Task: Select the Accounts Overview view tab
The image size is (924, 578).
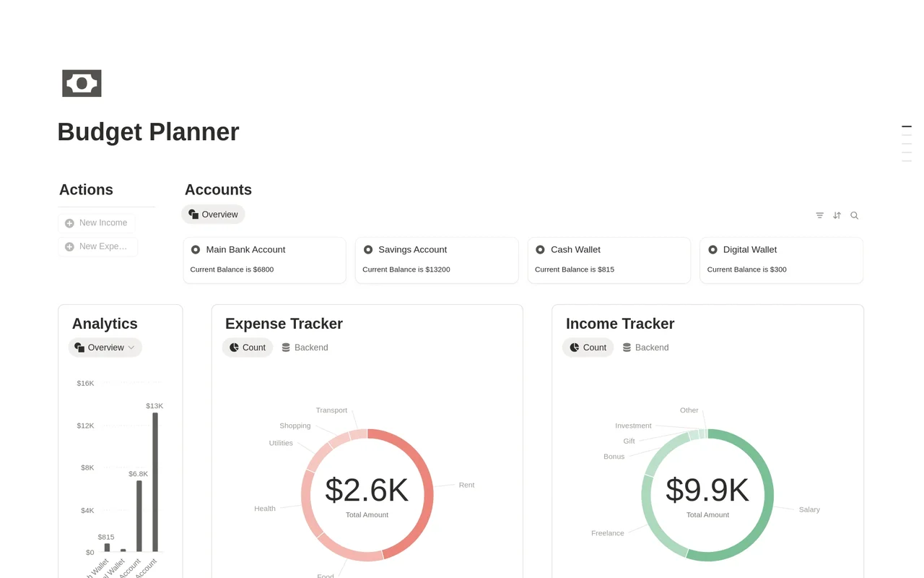Action: pos(213,215)
